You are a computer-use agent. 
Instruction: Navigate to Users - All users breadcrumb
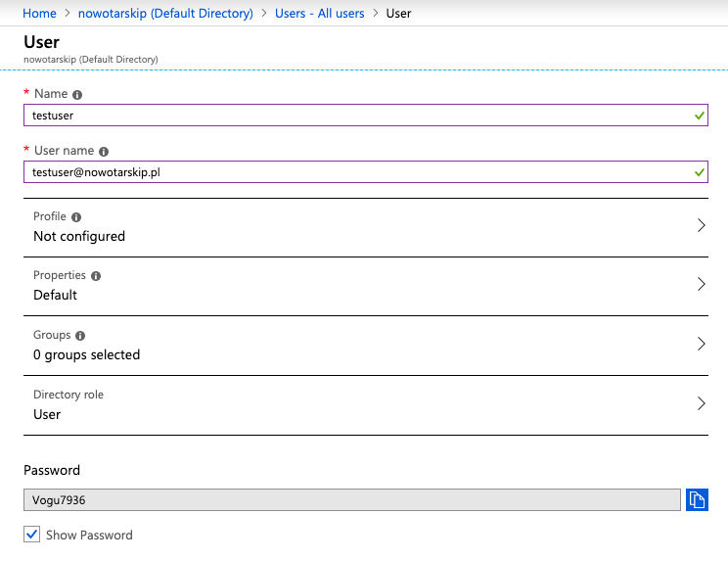(x=319, y=14)
